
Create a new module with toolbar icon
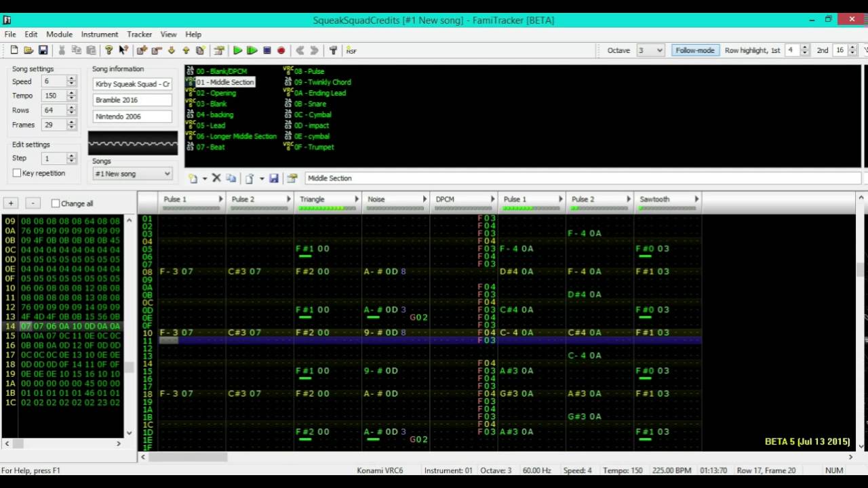tap(14, 50)
